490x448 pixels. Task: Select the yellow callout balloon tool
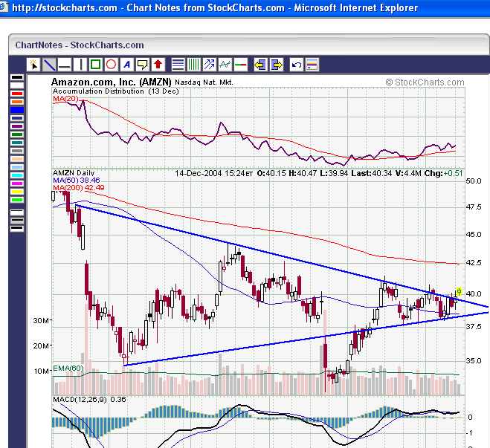pyautogui.click(x=143, y=65)
